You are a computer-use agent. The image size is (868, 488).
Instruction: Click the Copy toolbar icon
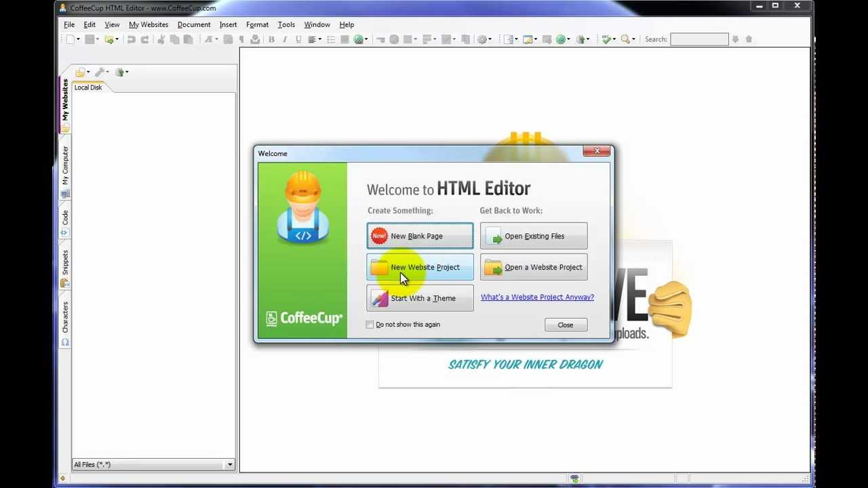pyautogui.click(x=174, y=39)
